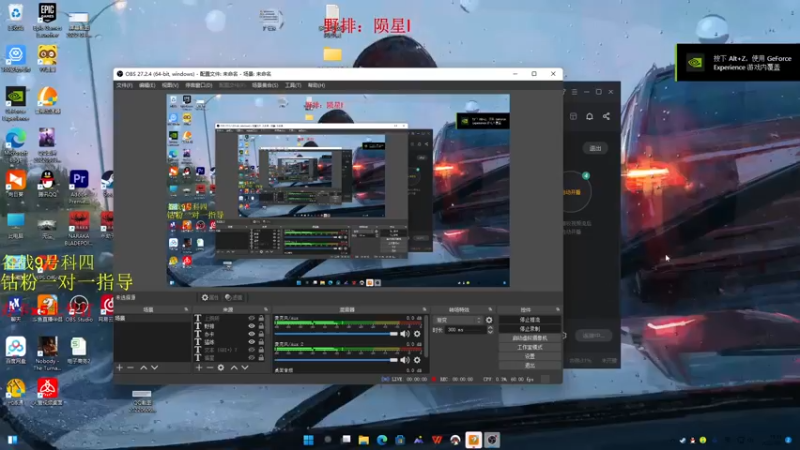Image resolution: width=800 pixels, height=450 pixels.
Task: Move source up in the Sources panel
Action: 234,367
